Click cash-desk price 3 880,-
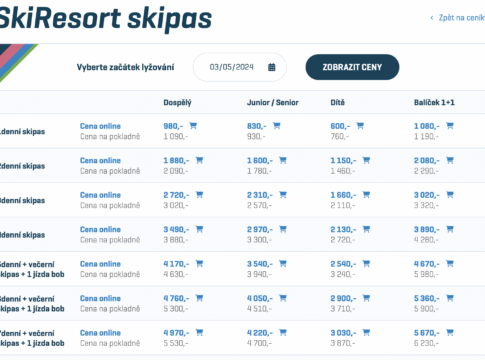This screenshot has width=485, height=360. (x=176, y=240)
